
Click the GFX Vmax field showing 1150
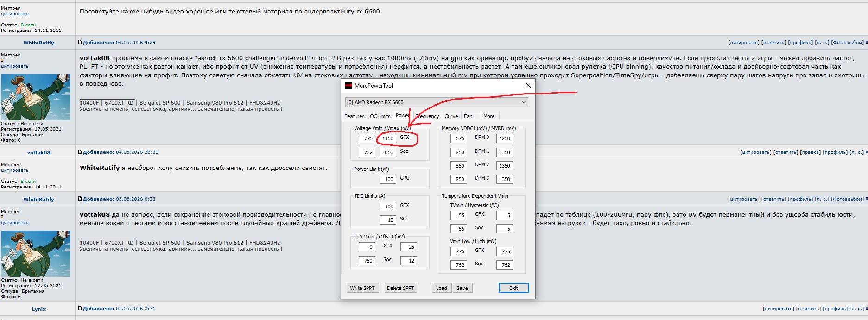tap(388, 138)
